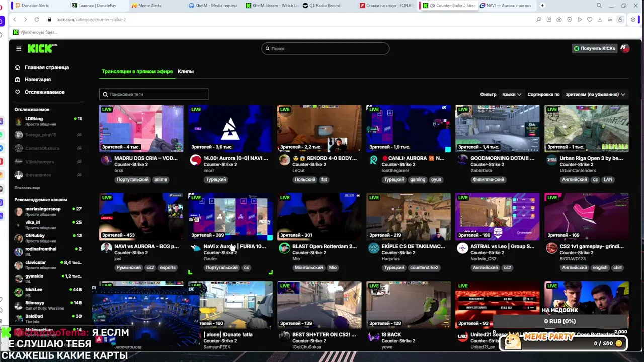Open the GabbiDoto channel avatar
The width and height of the screenshot is (644, 362).
click(x=462, y=160)
